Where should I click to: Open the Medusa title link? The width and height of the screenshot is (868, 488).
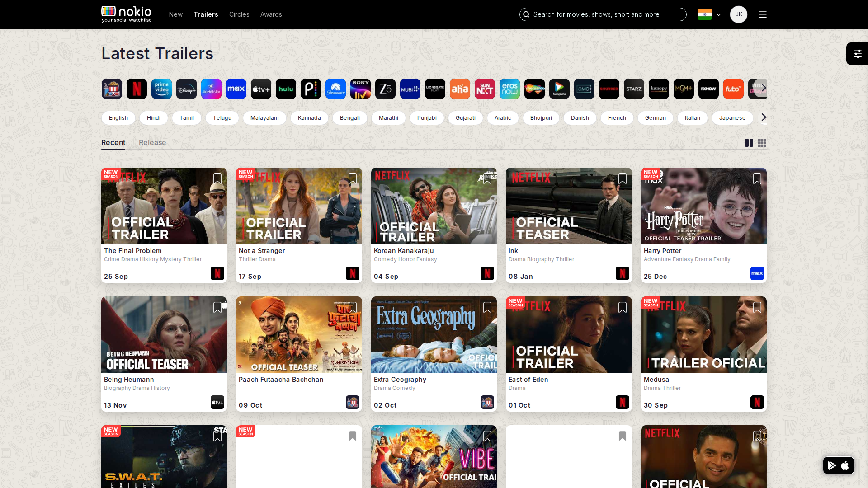pos(656,380)
